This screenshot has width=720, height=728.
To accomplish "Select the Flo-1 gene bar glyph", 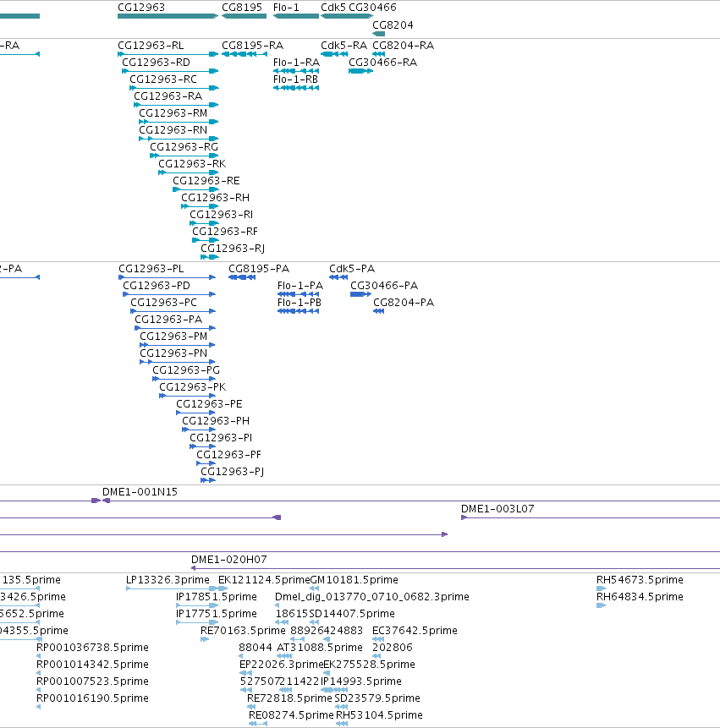I will click(x=296, y=16).
